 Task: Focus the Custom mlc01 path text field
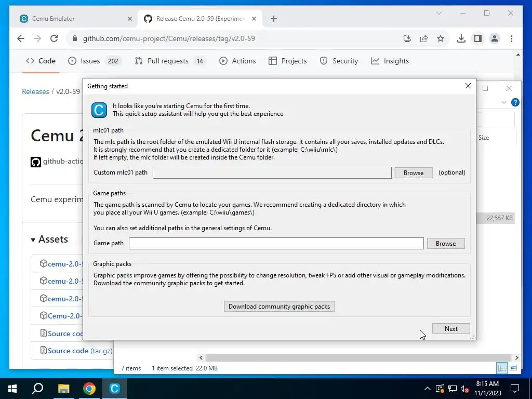coord(272,172)
